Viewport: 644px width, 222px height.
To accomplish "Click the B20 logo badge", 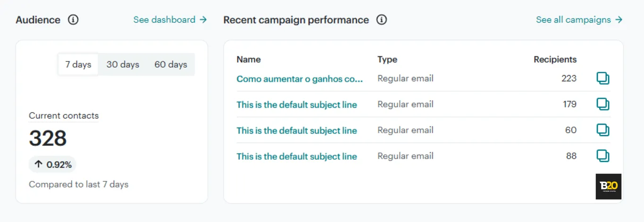I will 609,187.
